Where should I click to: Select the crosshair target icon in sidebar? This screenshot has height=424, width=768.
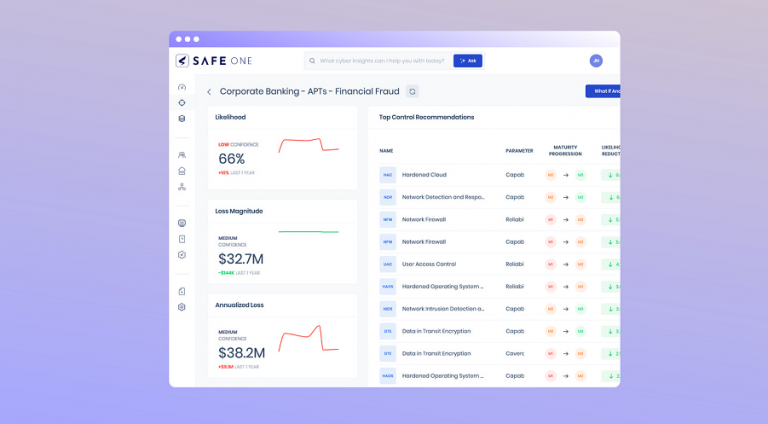pos(182,102)
